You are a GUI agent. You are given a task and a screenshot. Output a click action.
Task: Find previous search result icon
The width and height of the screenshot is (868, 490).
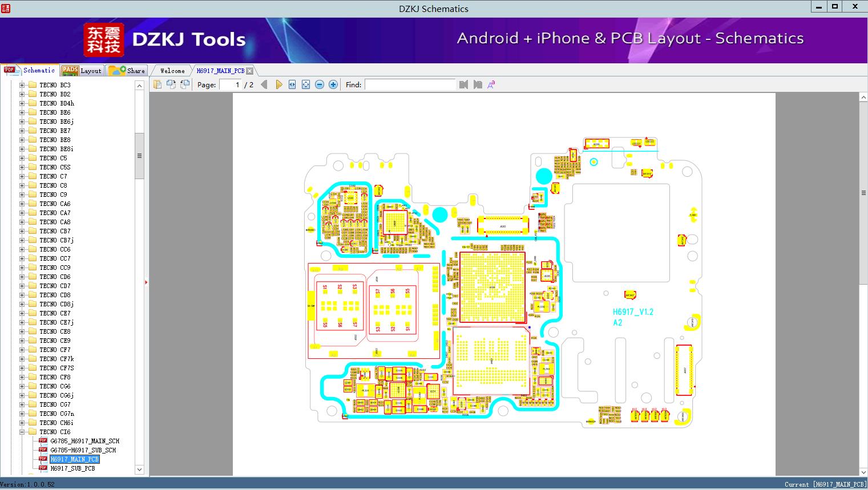(x=463, y=84)
